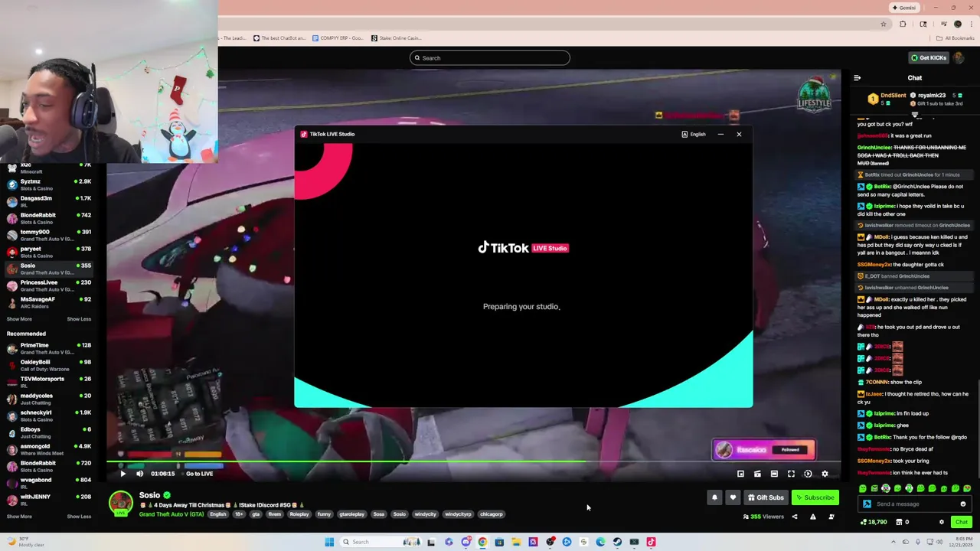Open the channel shop store icon
Screen dimensions: 980x551
(x=900, y=522)
